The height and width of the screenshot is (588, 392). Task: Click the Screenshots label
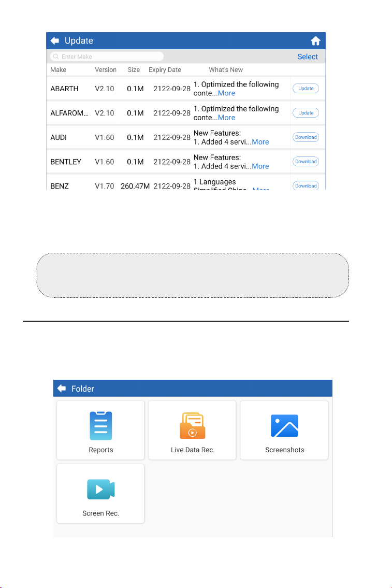click(285, 450)
